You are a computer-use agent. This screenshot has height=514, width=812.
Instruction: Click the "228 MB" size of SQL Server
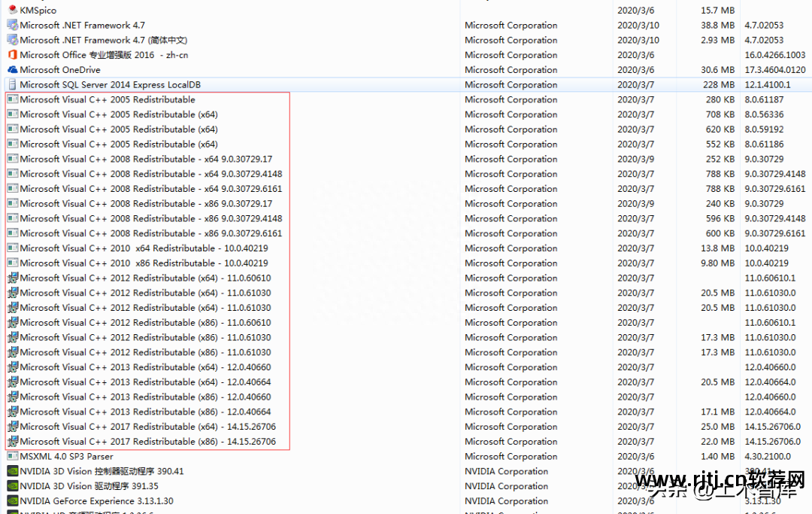pos(719,84)
